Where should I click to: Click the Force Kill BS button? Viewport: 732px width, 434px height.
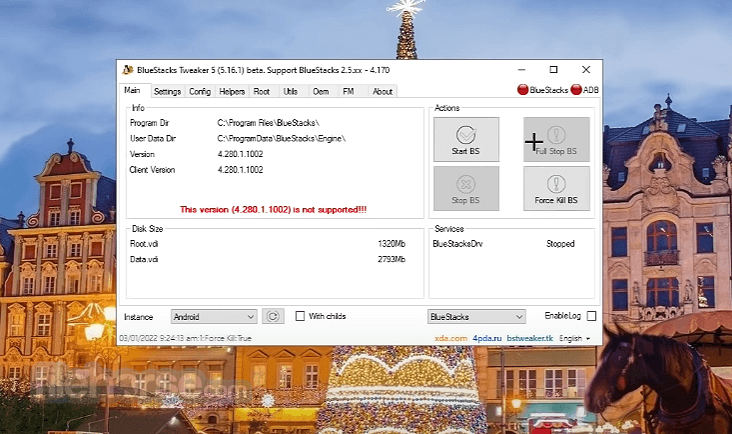pyautogui.click(x=556, y=188)
